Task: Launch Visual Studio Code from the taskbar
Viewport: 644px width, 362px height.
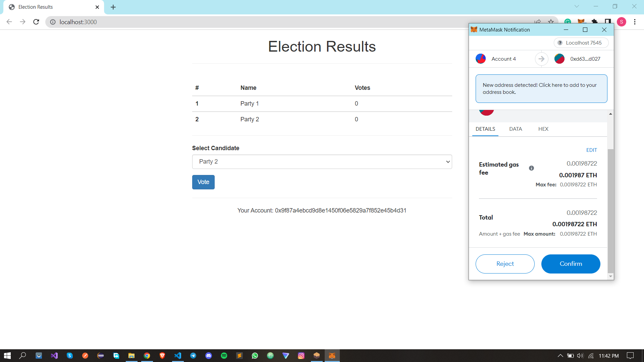Action: [x=178, y=356]
